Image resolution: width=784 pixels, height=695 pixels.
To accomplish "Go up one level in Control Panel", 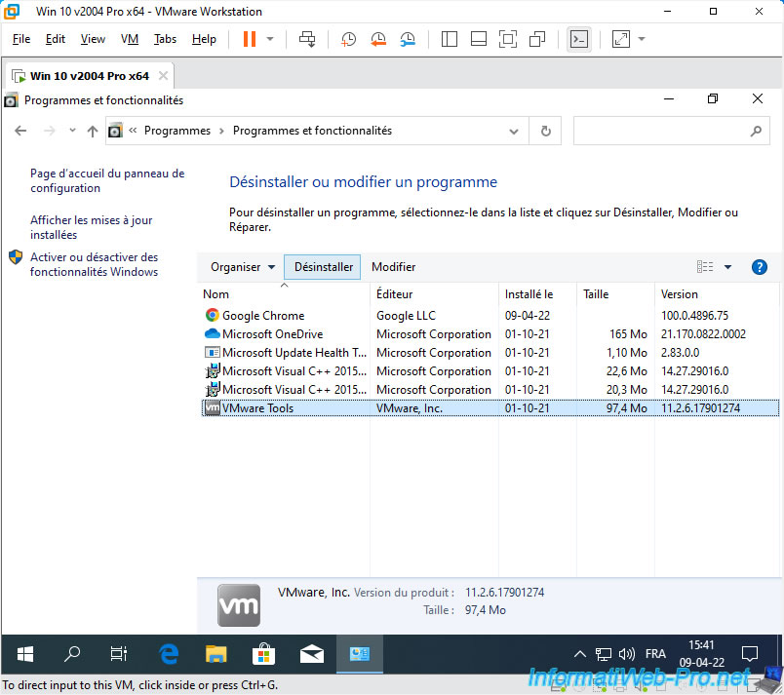I will click(93, 131).
